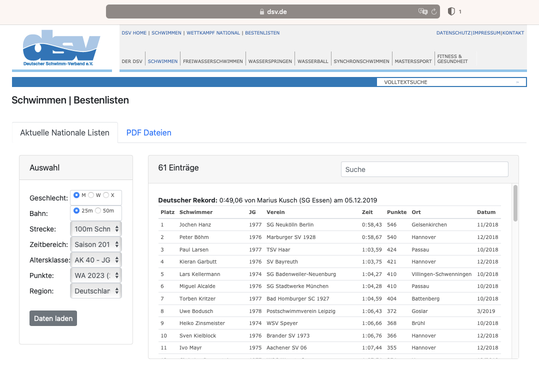This screenshot has height=373, width=539.
Task: Select the Paul Larsen row
Action: pos(330,250)
